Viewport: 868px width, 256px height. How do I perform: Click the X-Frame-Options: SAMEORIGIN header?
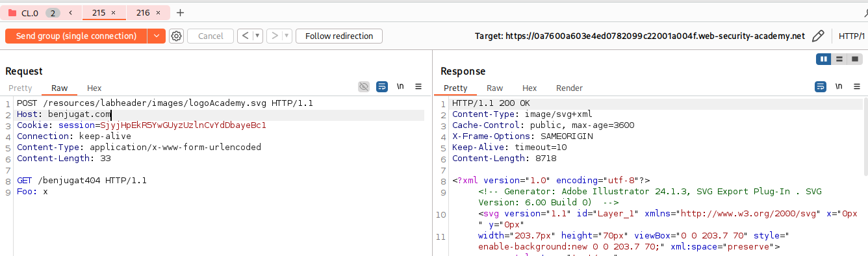click(x=522, y=136)
